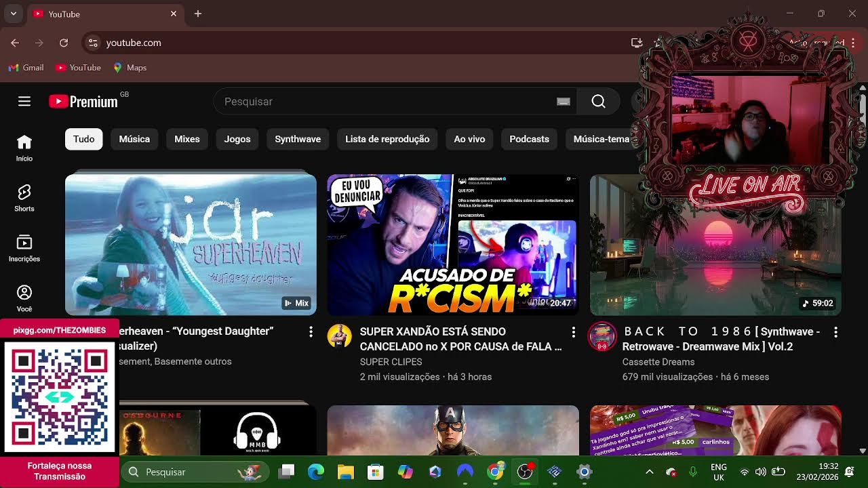Click the Windows taskbar Pesquisar box
Viewport: 868px width, 488px height.
tap(195, 472)
